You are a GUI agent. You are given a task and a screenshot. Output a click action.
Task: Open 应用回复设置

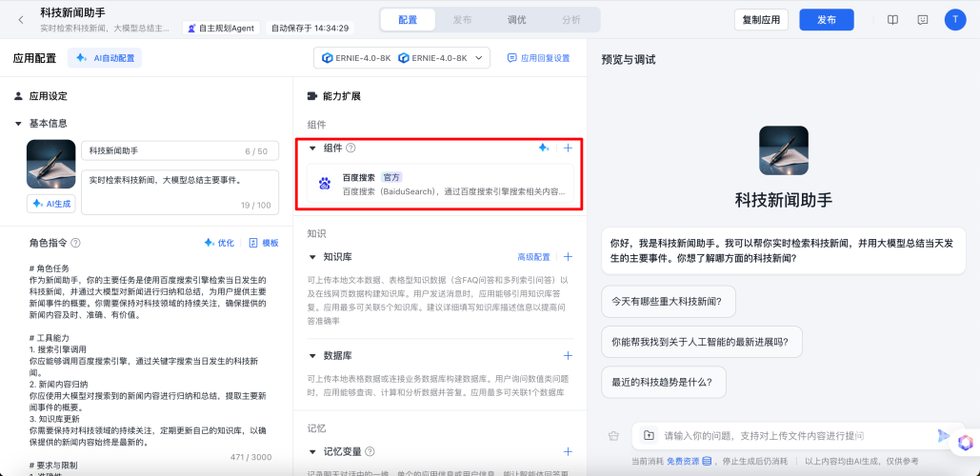point(539,58)
